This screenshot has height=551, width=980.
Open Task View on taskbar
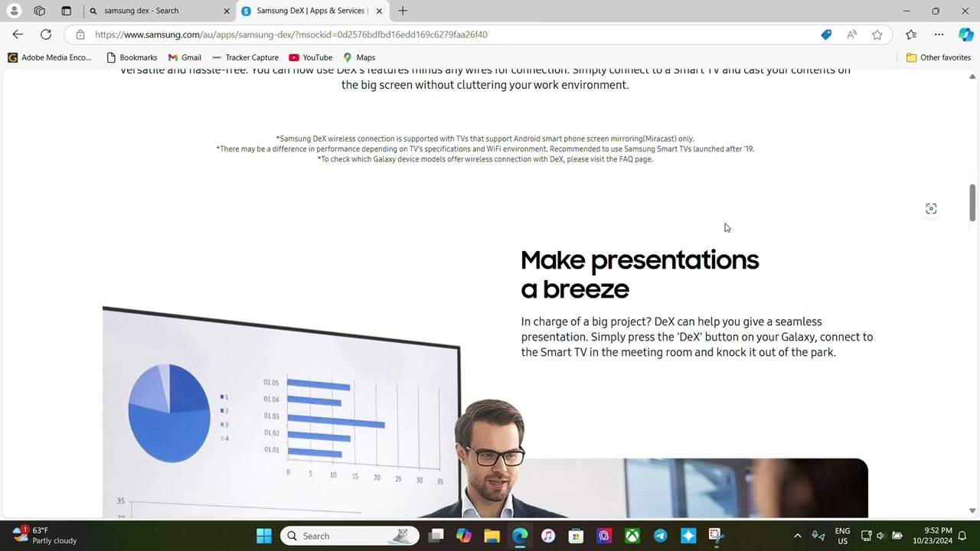click(436, 536)
